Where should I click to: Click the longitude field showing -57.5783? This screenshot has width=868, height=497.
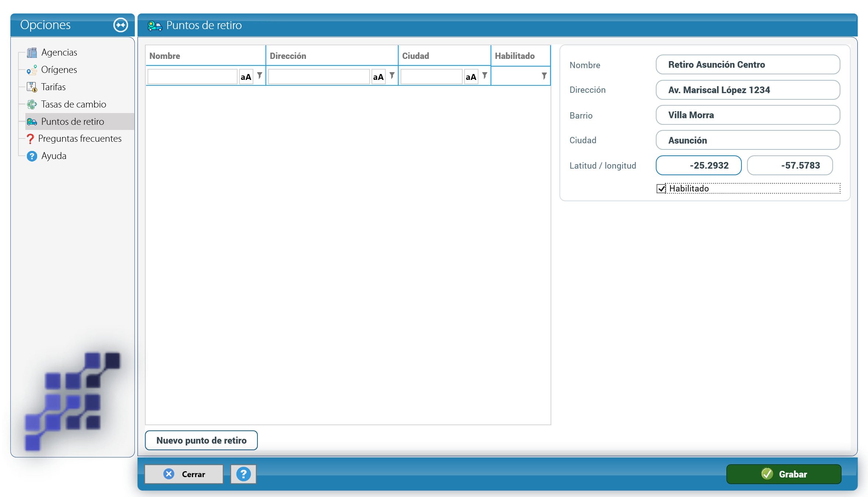[x=790, y=165]
